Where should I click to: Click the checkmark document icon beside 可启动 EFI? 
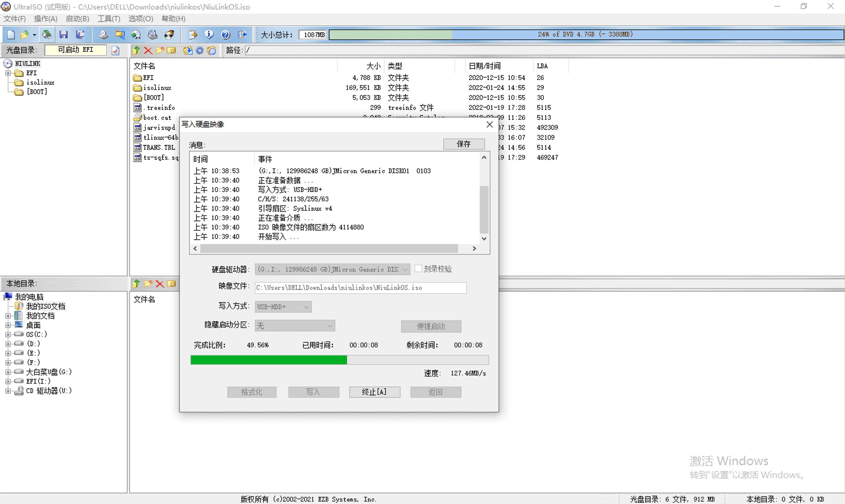[x=116, y=50]
